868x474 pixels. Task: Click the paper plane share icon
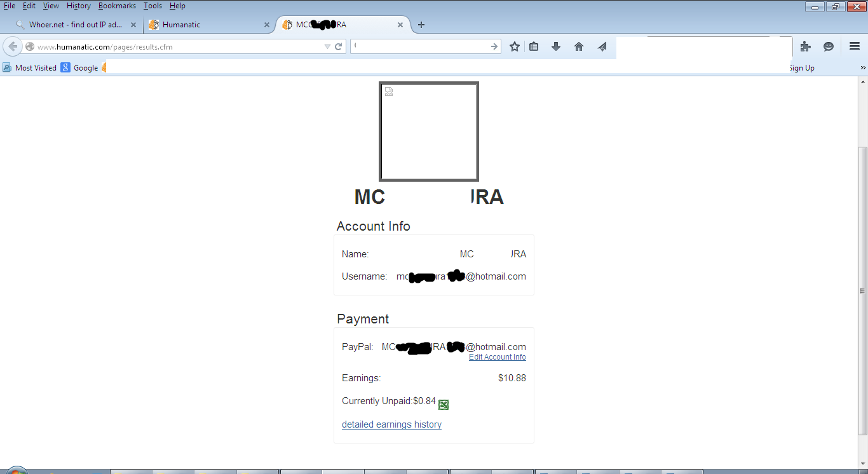click(x=602, y=46)
